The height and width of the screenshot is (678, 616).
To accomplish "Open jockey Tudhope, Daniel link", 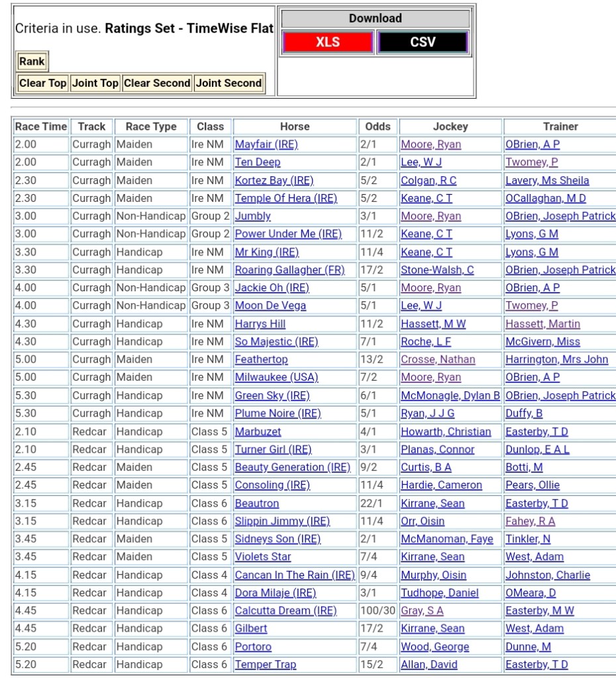I will point(439,593).
